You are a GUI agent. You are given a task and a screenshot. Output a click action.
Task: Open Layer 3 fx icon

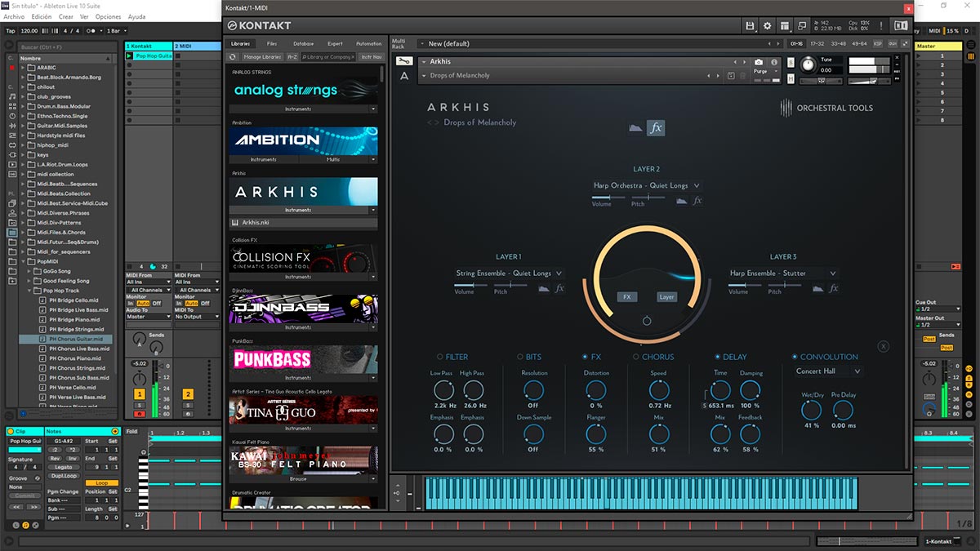834,288
